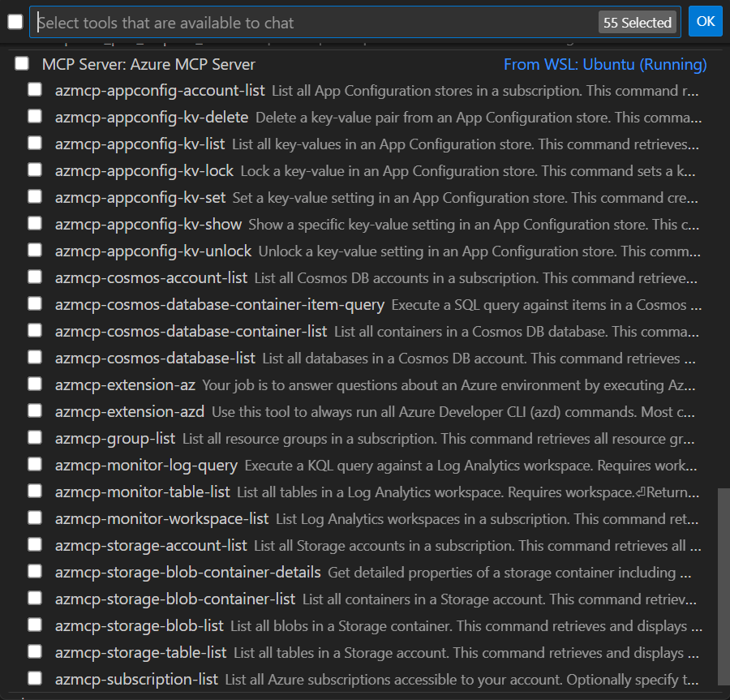The image size is (730, 700).
Task: Select the azmcp-storage-blob-container-list tool name
Action: click(x=175, y=599)
